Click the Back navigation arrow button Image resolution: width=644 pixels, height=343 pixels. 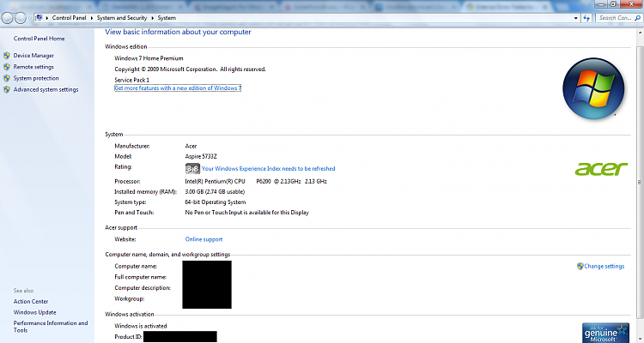[8, 18]
